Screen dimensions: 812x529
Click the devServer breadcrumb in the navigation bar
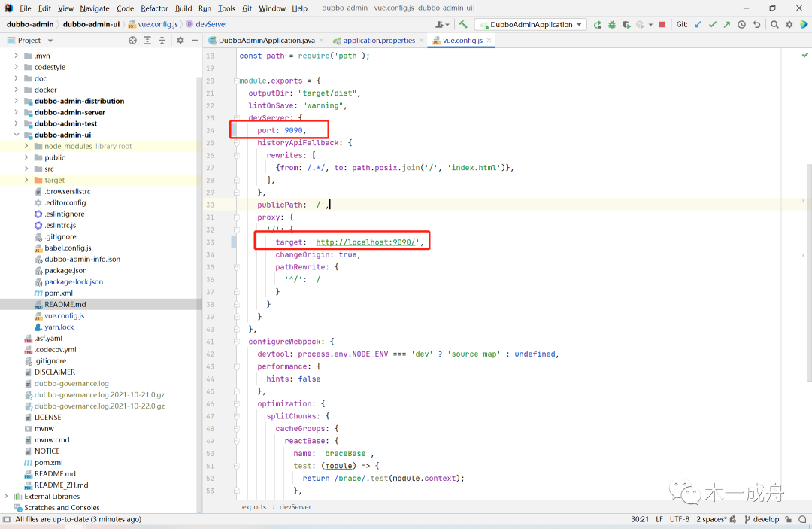point(207,24)
